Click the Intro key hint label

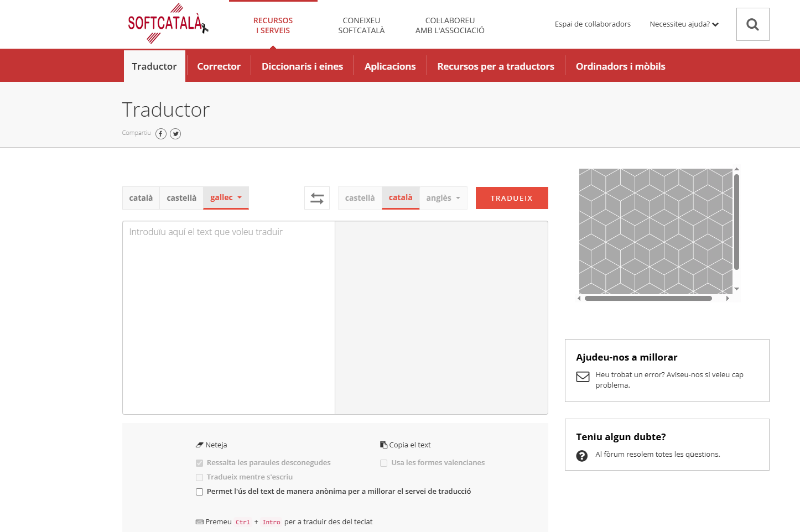pyautogui.click(x=271, y=522)
